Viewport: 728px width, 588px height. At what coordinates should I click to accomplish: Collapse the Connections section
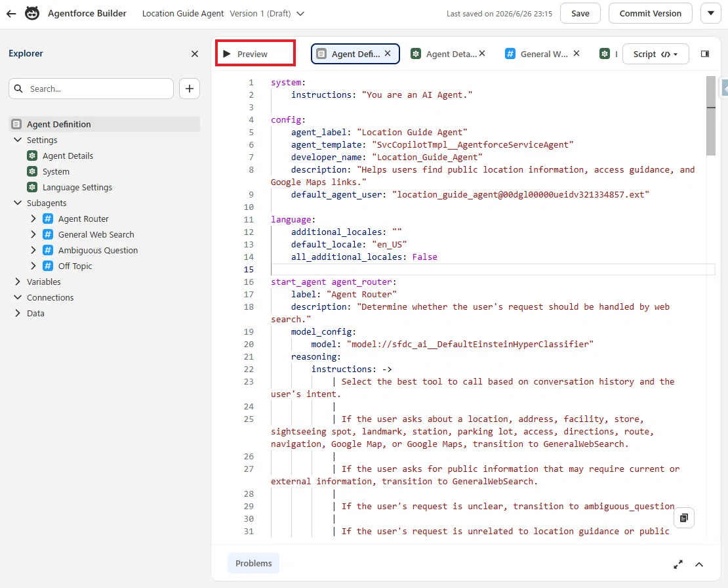click(x=18, y=298)
